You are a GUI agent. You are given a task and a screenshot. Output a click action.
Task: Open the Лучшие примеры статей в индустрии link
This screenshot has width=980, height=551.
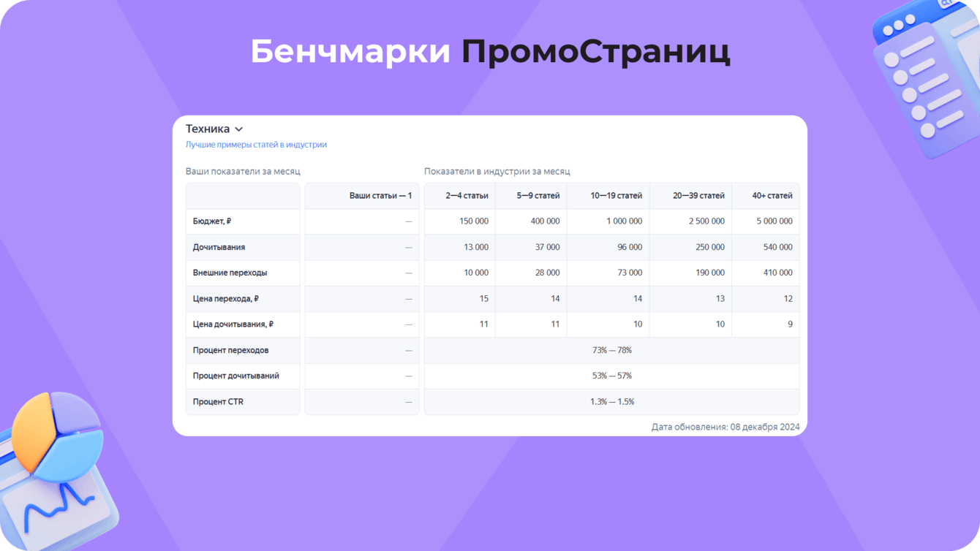256,145
